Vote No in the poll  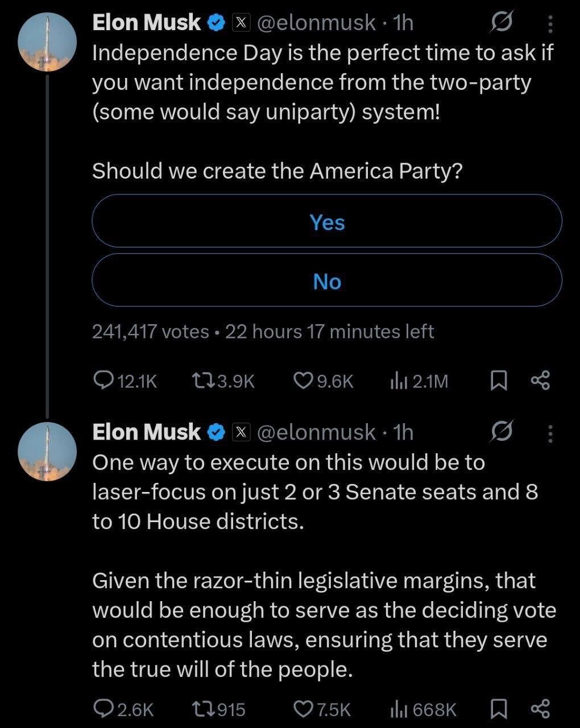(x=327, y=281)
